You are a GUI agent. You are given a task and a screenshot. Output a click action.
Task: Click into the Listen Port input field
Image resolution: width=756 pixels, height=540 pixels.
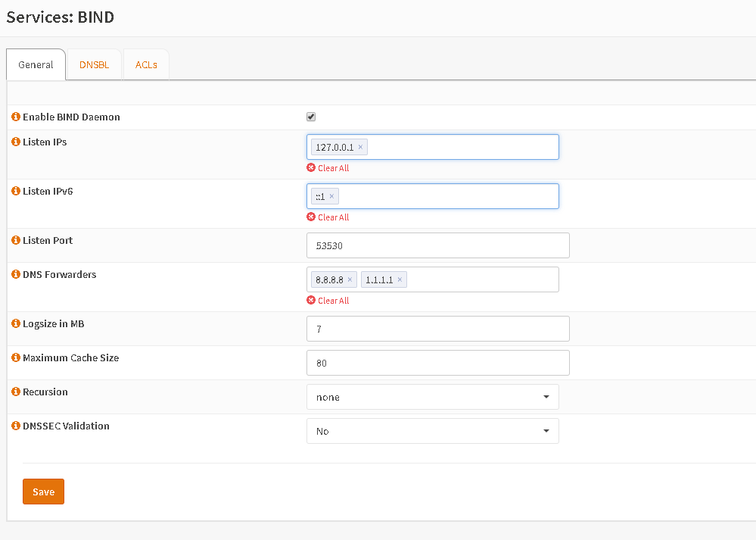[x=437, y=245]
